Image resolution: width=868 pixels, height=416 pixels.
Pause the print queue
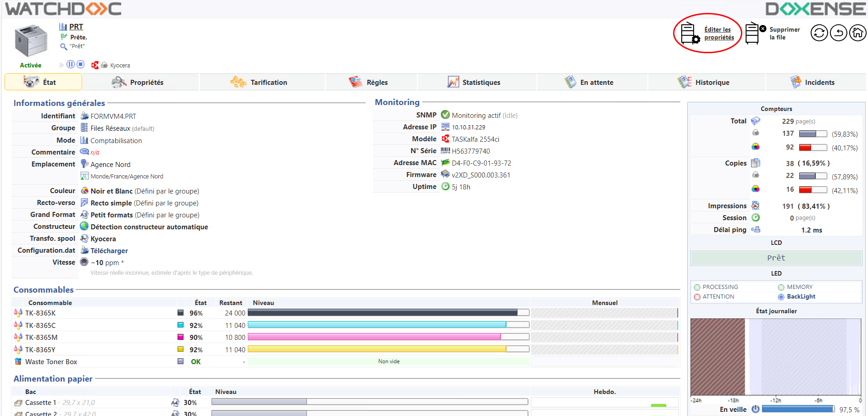(x=71, y=65)
